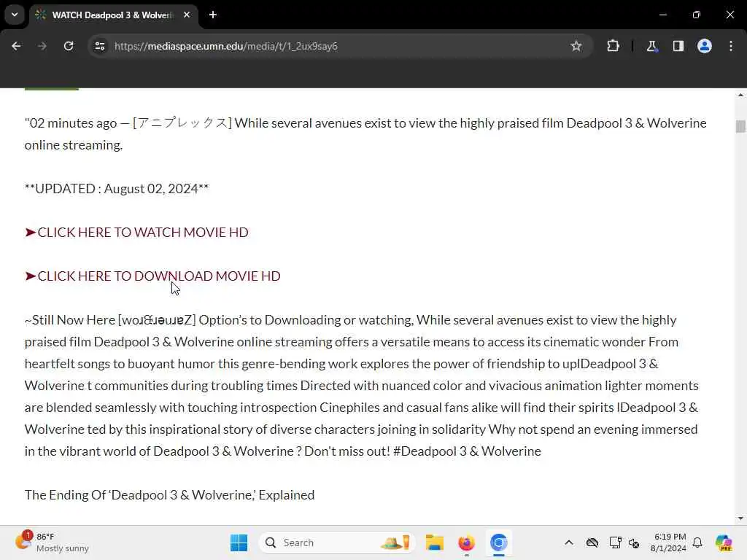Open the Extensions puzzle icon
747x560 pixels.
613,46
